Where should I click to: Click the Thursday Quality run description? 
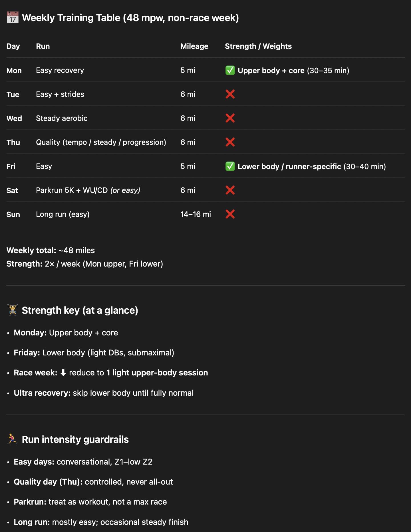point(101,142)
